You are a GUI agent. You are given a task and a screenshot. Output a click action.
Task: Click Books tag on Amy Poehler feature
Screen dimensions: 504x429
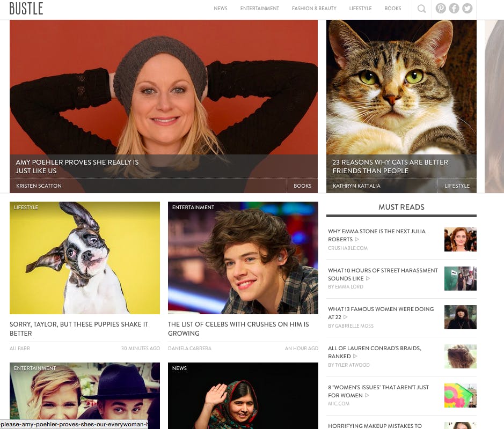pos(302,186)
